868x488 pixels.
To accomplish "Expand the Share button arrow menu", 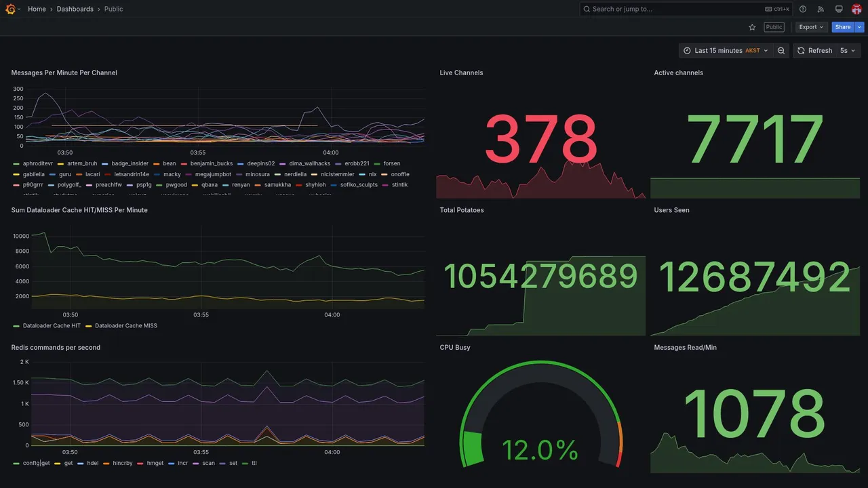I will point(860,27).
